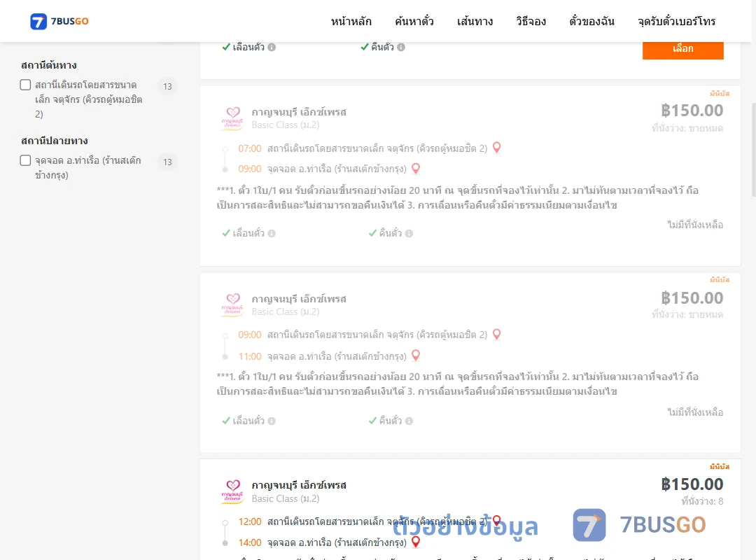The image size is (756, 560).
Task: Click คืนตั๋ว info icon in 09:00 trip
Action: (409, 421)
